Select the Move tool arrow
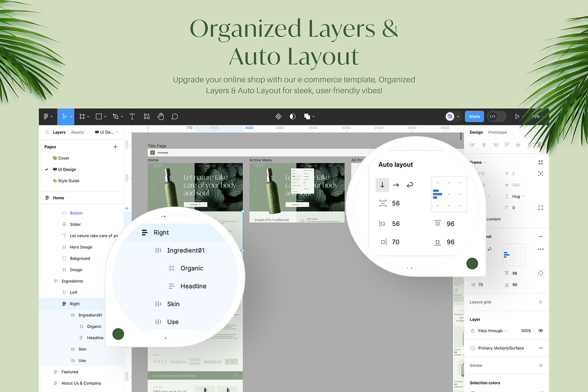 pyautogui.click(x=64, y=117)
